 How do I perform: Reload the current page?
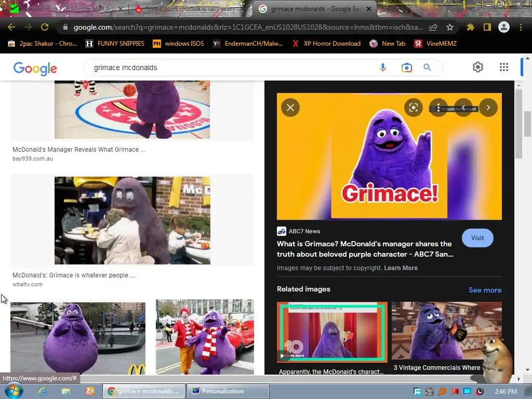45,27
